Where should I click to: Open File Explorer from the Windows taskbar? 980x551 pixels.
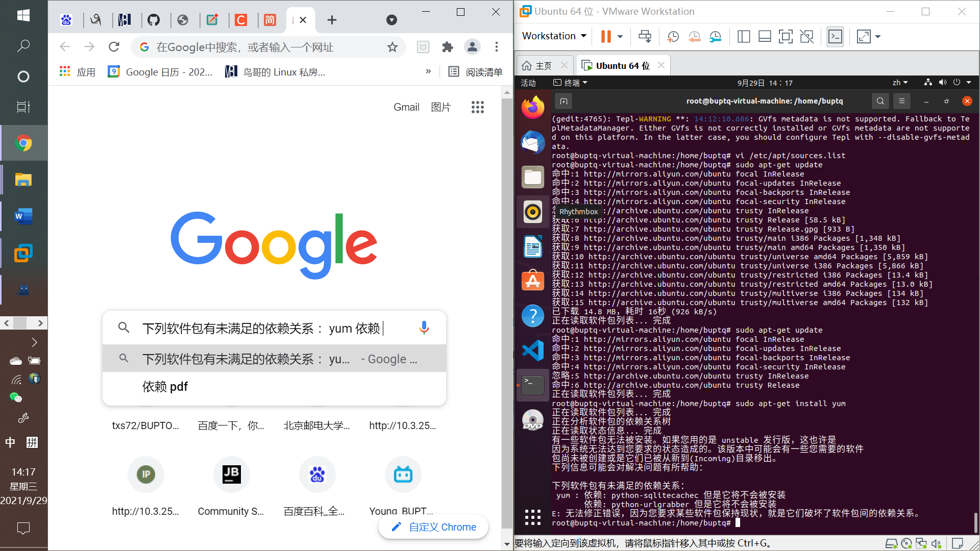tap(23, 180)
